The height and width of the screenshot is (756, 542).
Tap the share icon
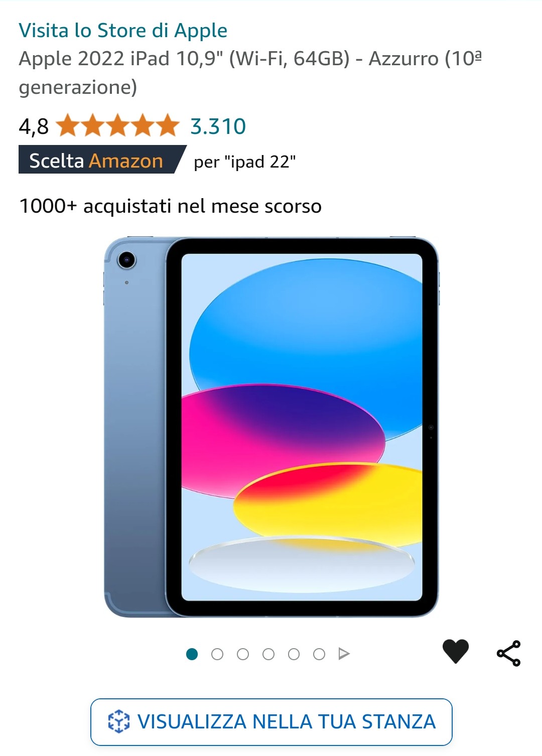(x=508, y=653)
